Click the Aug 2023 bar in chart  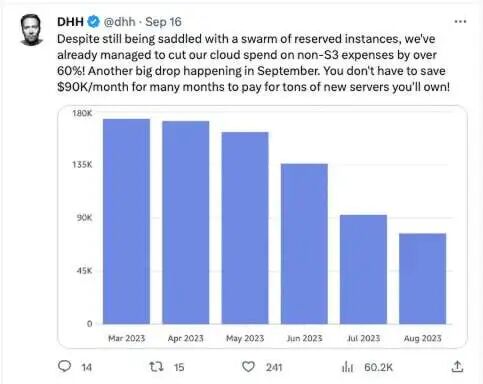[x=422, y=279]
